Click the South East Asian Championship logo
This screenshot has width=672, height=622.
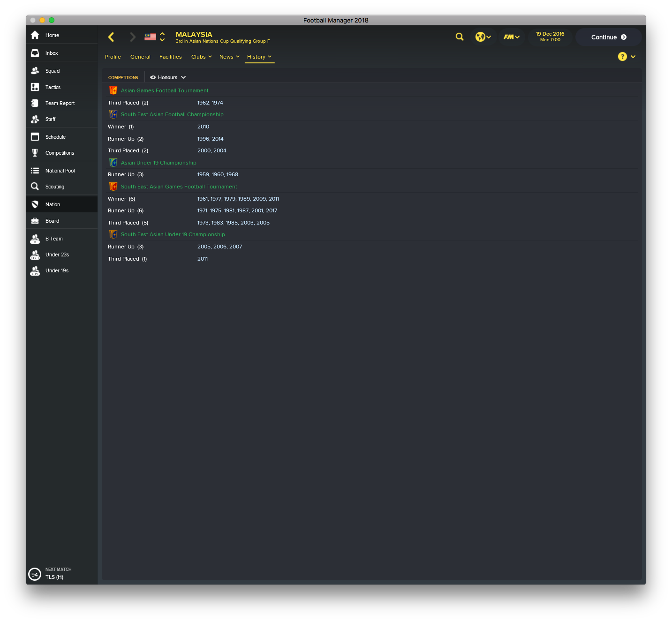[113, 114]
